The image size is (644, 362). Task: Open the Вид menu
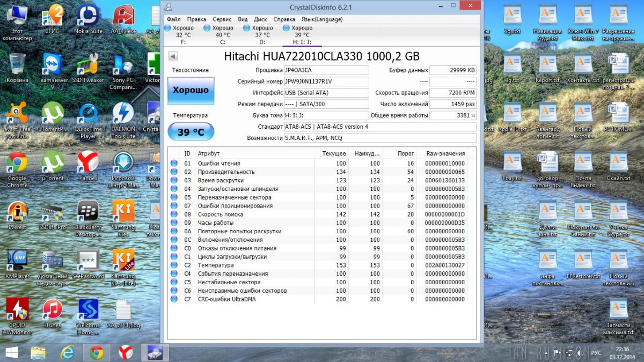(x=243, y=19)
